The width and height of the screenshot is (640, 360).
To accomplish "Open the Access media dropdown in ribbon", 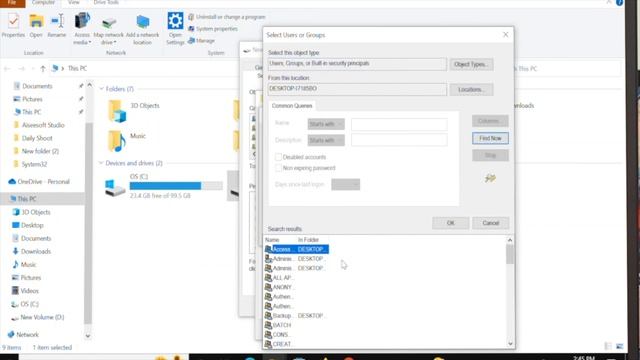I will pos(82,29).
